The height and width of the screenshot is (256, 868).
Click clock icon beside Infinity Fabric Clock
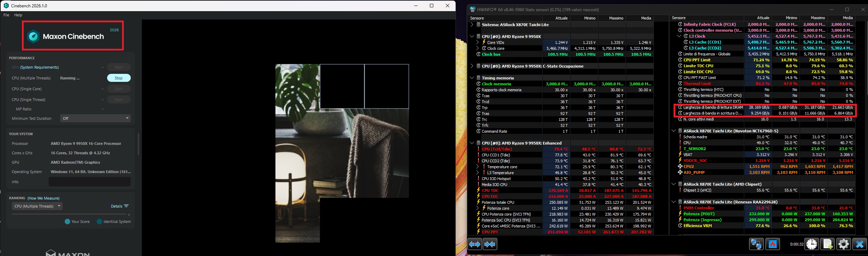[680, 24]
